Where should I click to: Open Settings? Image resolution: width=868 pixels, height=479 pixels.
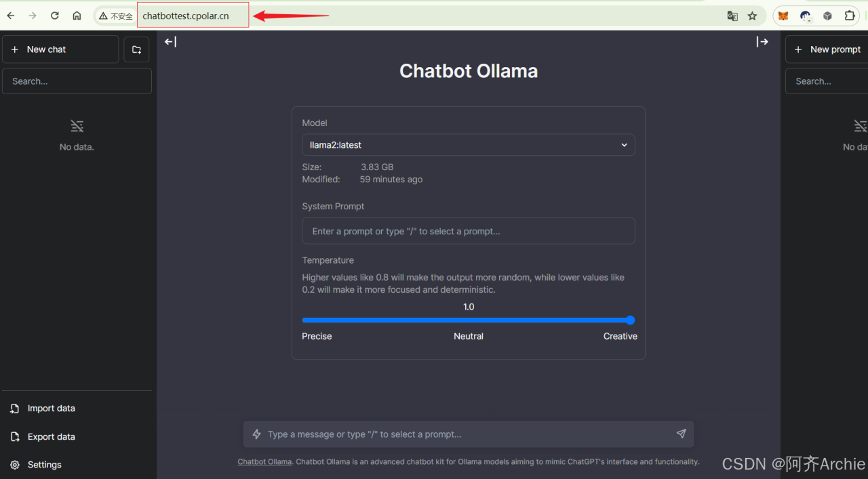[77, 465]
